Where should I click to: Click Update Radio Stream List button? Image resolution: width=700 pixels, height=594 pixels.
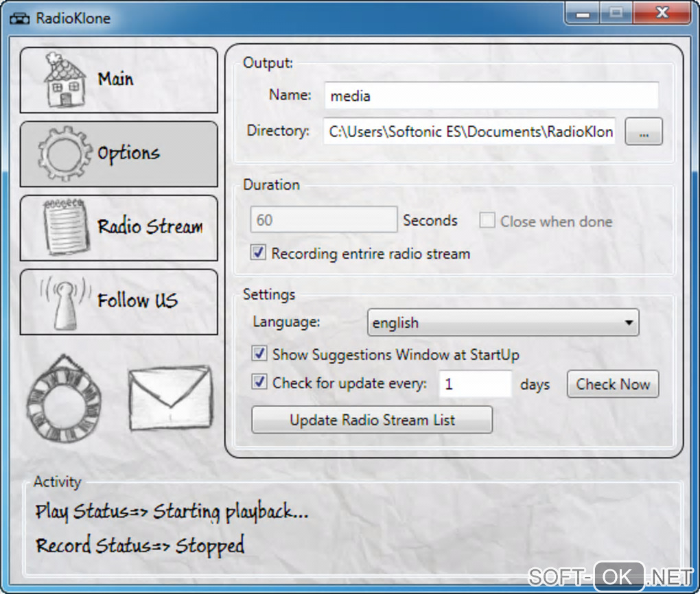click(x=372, y=420)
